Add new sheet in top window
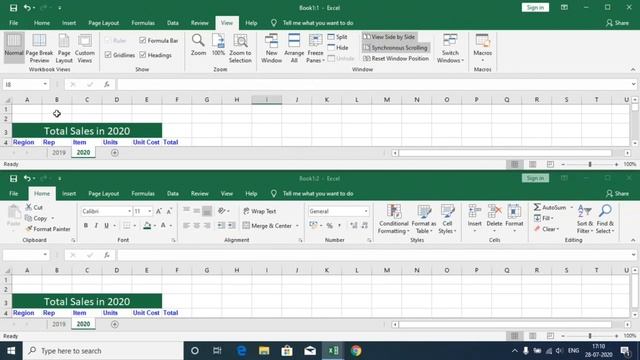Screen dimensions: 640x360 (x=115, y=153)
